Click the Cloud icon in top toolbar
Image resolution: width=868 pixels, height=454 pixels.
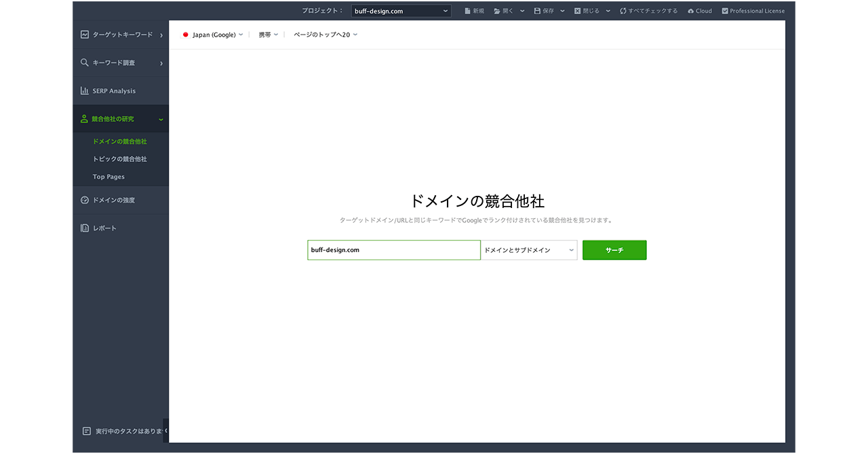[x=690, y=11]
